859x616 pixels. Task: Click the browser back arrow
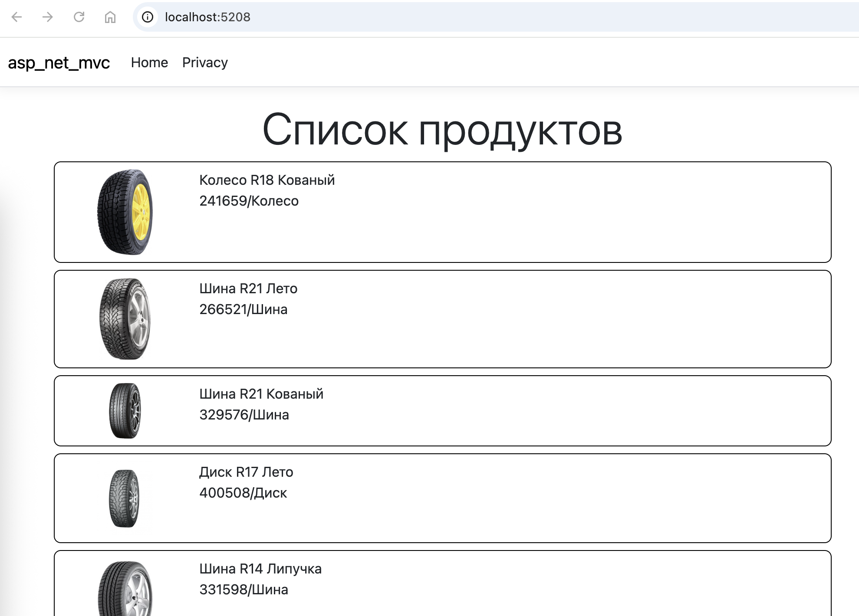[16, 17]
